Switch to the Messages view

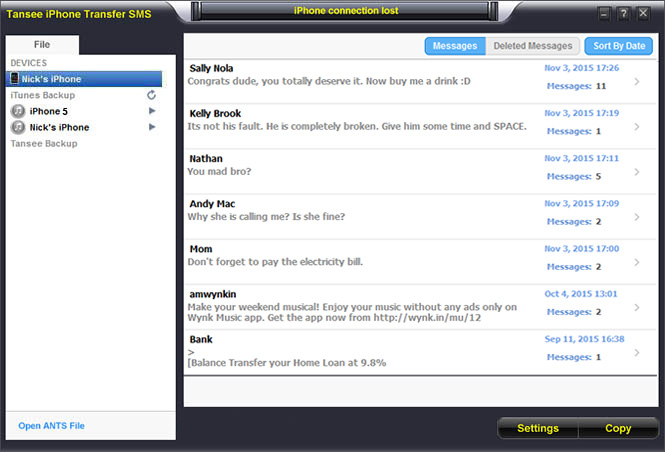(455, 46)
